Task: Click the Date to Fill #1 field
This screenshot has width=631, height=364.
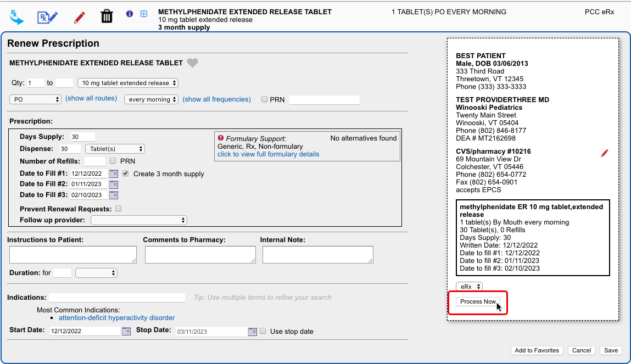Action: [89, 173]
